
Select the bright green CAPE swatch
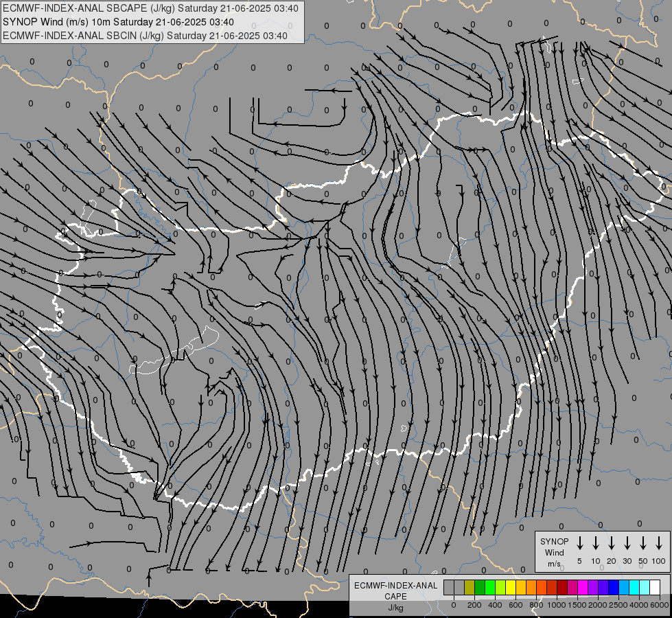pyautogui.click(x=490, y=587)
